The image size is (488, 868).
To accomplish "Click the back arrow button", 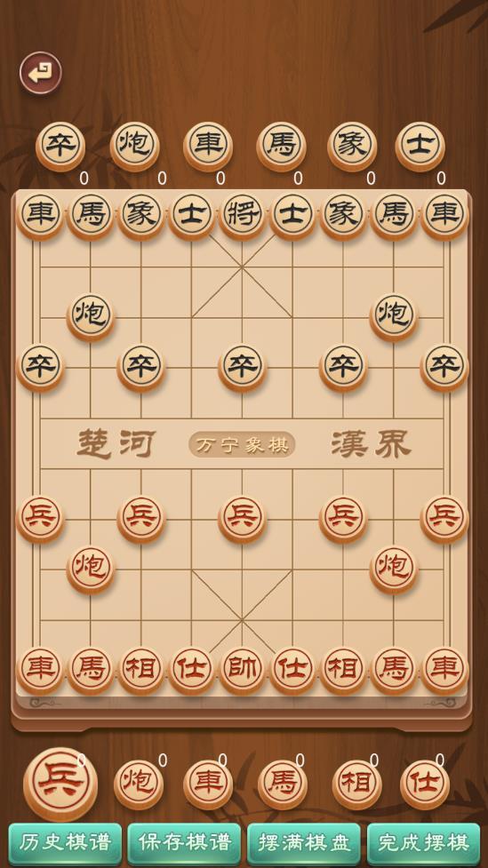I will pyautogui.click(x=40, y=73).
